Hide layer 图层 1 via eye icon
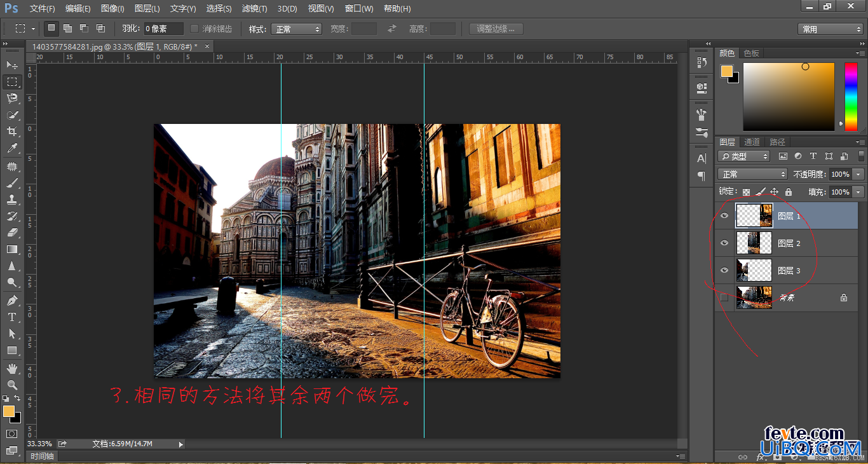868x464 pixels. pyautogui.click(x=724, y=216)
